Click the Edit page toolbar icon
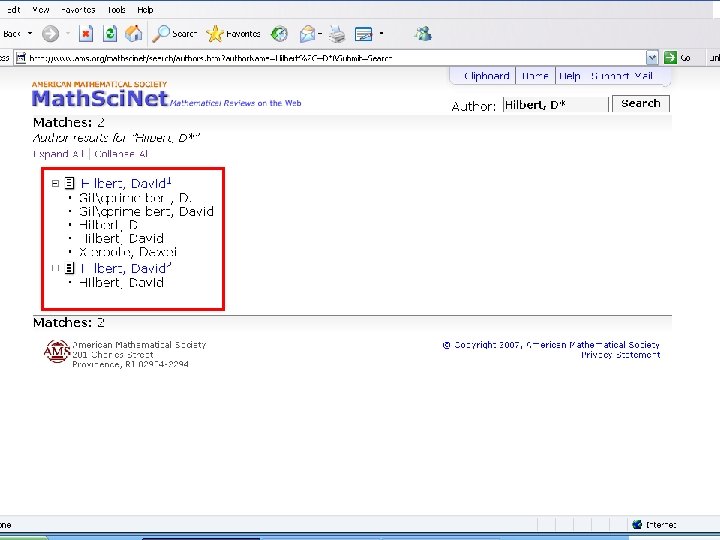The height and width of the screenshot is (540, 720). tap(364, 34)
